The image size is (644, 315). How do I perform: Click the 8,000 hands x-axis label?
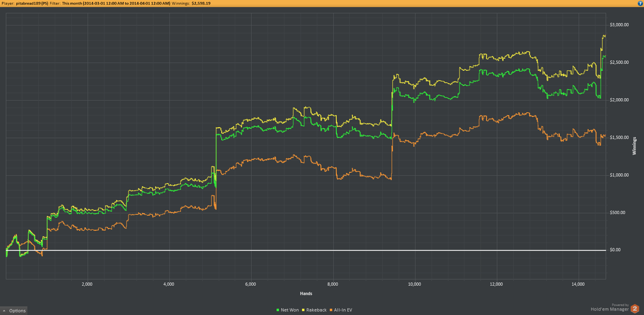click(x=332, y=284)
